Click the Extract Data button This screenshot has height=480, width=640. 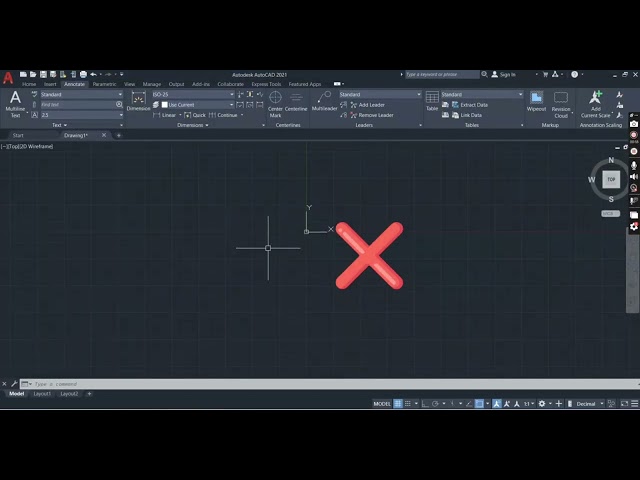(469, 105)
